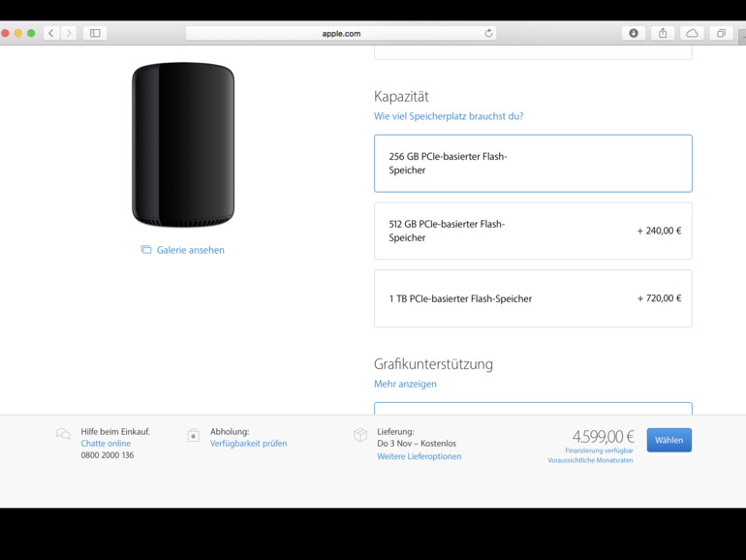Reload the page using the refresh icon

coord(488,33)
